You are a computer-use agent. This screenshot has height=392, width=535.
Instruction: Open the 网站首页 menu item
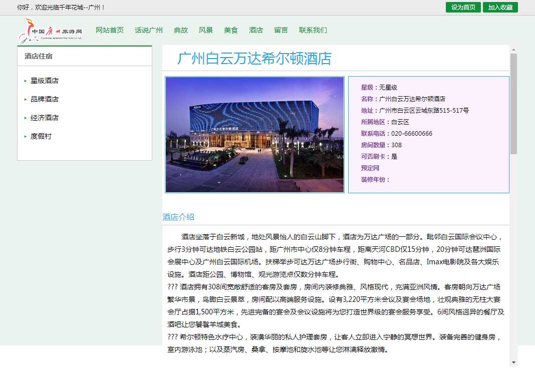click(110, 30)
